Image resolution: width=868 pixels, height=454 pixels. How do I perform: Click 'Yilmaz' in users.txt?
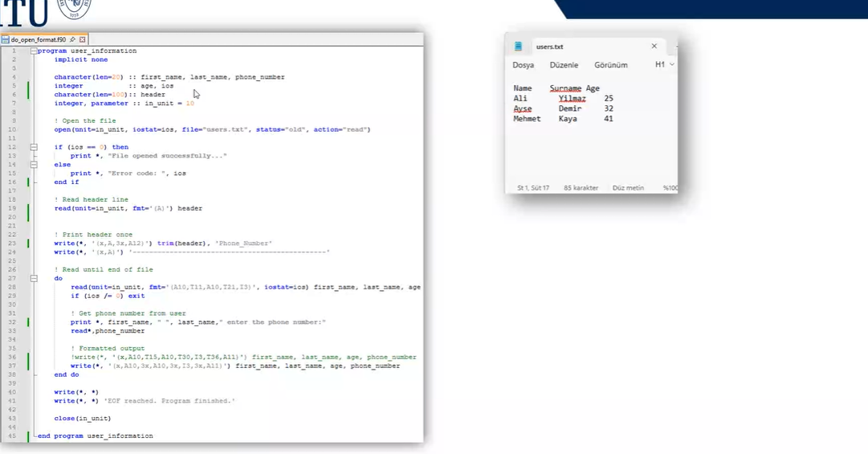point(572,99)
